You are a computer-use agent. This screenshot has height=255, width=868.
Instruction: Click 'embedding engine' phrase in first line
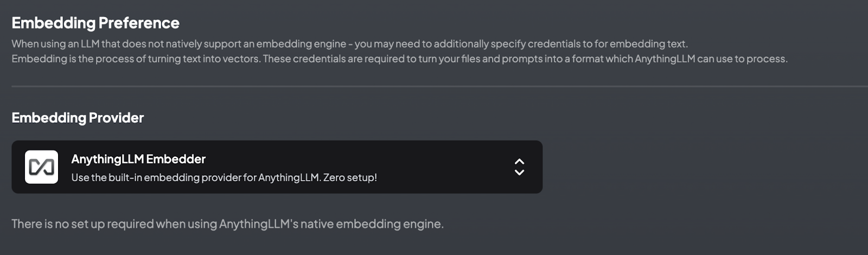coord(301,43)
